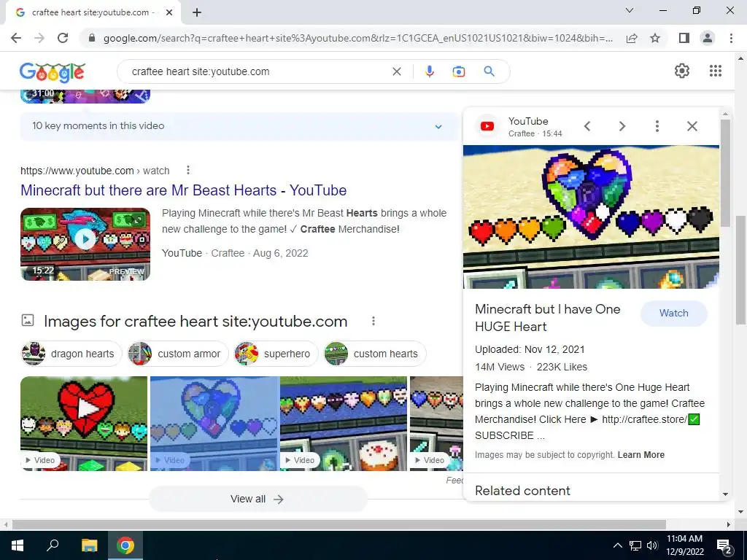Share this page via address bar icon
This screenshot has height=560, width=747.
[632, 38]
